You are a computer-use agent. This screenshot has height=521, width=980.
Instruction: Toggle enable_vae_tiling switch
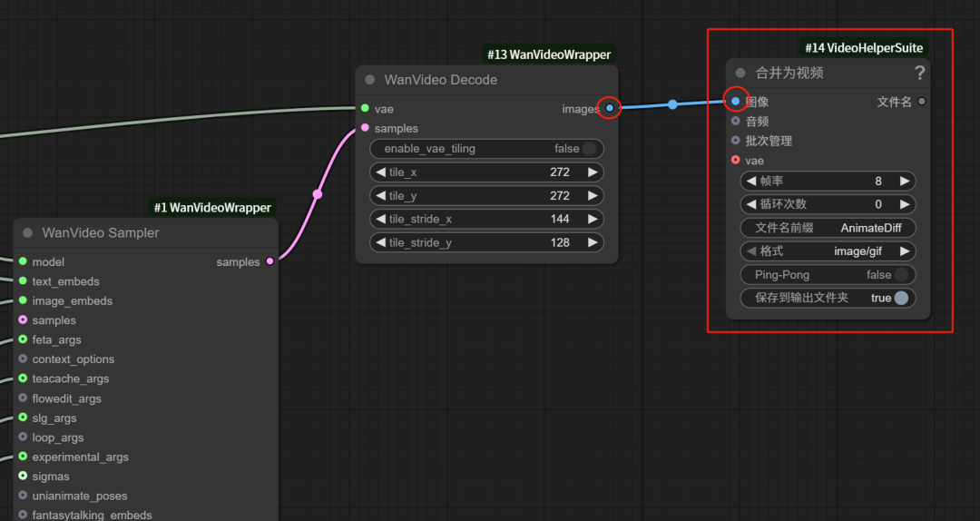click(x=590, y=149)
